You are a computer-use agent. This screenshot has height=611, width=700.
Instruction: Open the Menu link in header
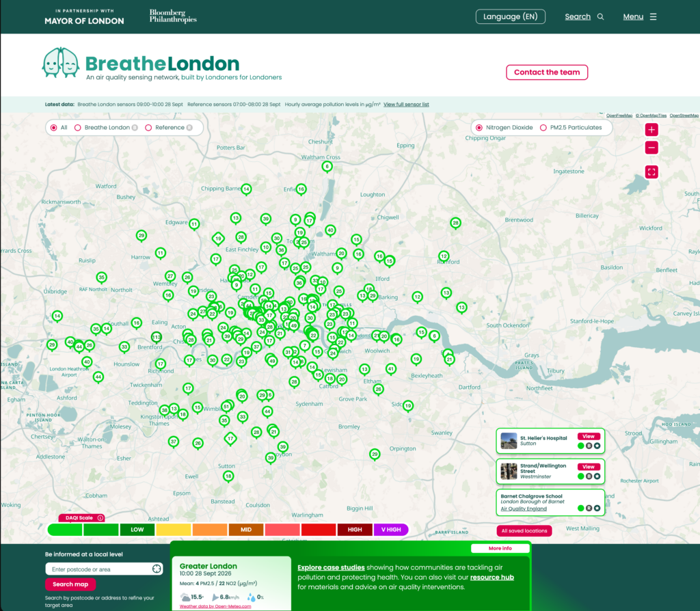tap(633, 16)
